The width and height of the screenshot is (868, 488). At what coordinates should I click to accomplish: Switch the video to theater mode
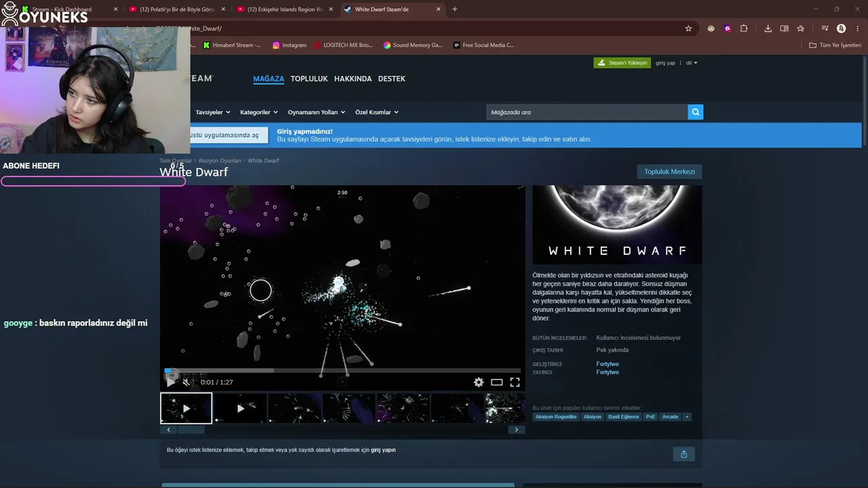(497, 382)
